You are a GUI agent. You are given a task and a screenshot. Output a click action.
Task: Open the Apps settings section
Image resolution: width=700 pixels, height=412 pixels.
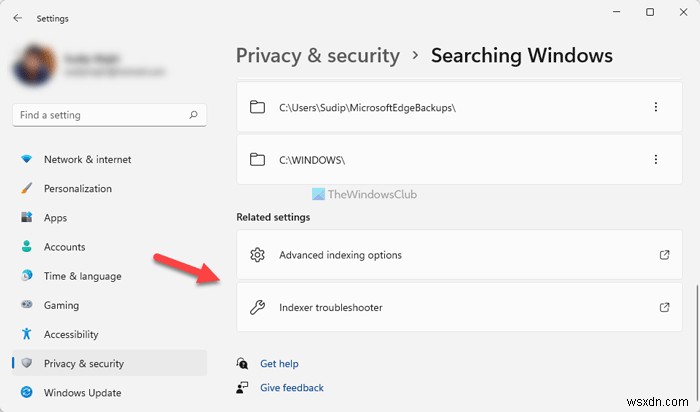(x=55, y=218)
